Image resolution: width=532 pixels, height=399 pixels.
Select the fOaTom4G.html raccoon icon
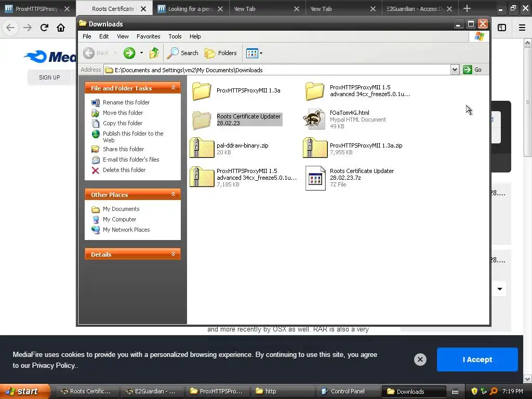tap(314, 119)
